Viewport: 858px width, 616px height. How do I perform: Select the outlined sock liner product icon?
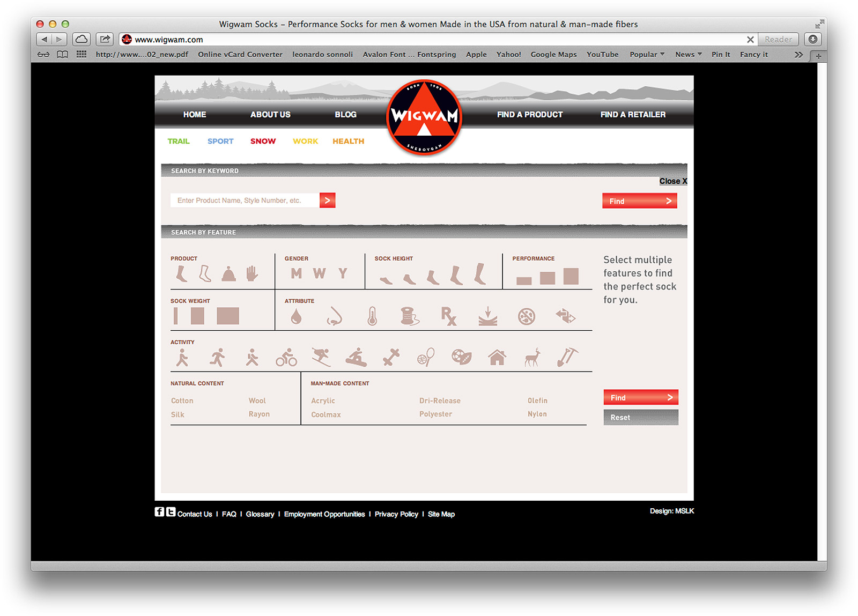(x=205, y=273)
